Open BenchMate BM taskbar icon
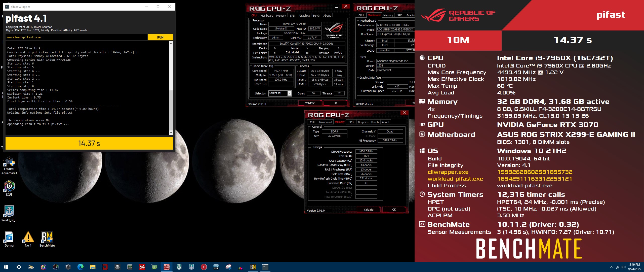The width and height of the screenshot is (644, 272). click(x=253, y=267)
